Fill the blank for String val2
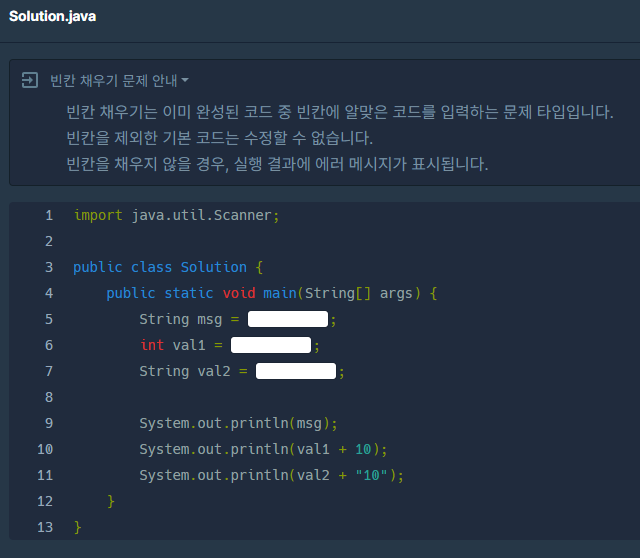The height and width of the screenshot is (558, 640). click(x=296, y=371)
